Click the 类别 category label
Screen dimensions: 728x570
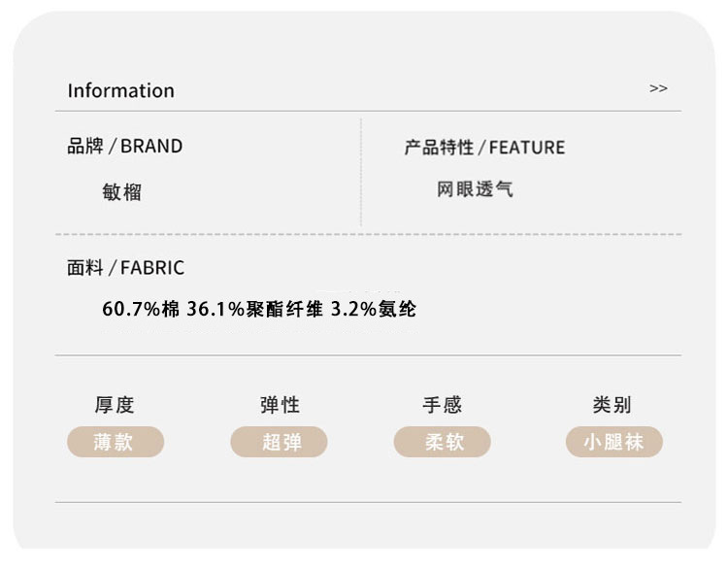[x=612, y=405]
